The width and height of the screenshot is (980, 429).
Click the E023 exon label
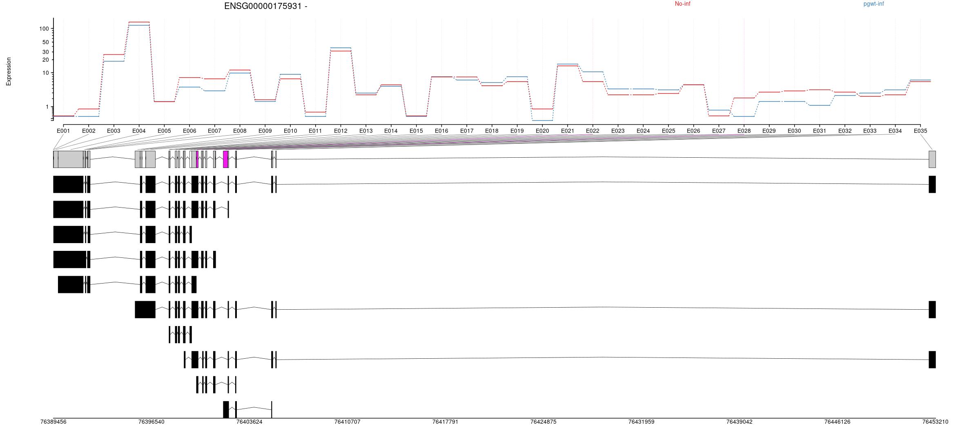618,131
